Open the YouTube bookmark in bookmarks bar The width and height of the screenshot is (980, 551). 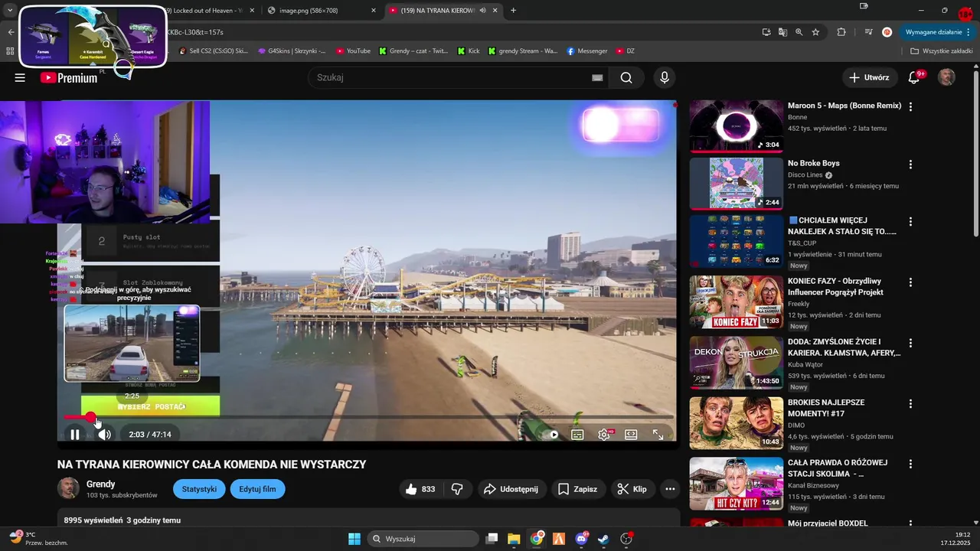[353, 51]
